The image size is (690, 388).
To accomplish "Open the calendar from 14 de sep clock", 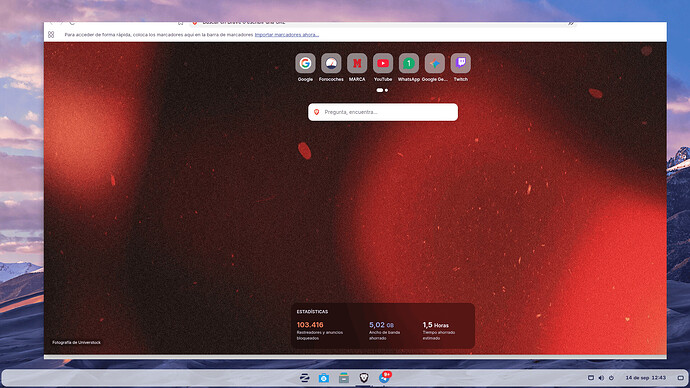I will tap(646, 378).
